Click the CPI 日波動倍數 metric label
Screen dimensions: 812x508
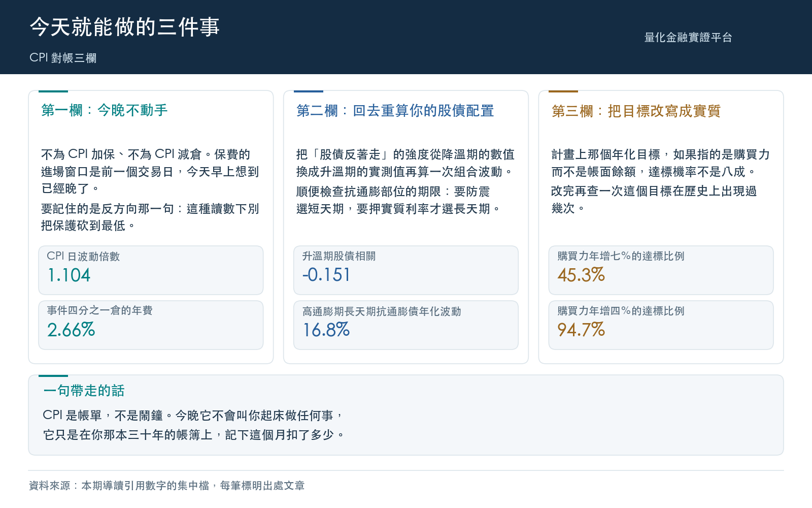click(x=83, y=256)
